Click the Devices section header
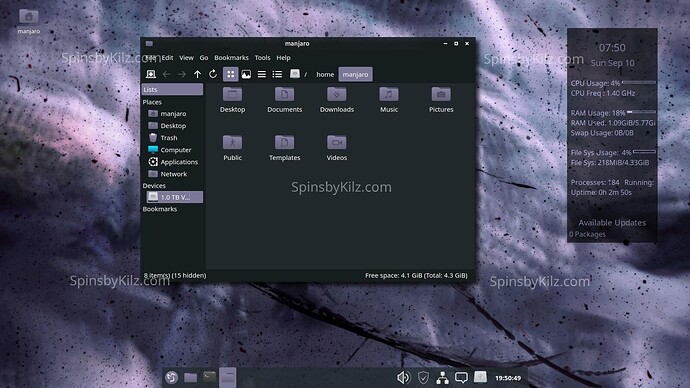 coord(154,186)
